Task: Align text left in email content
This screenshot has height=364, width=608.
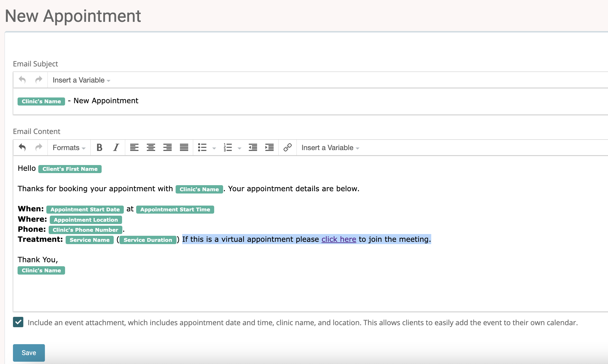Action: pyautogui.click(x=134, y=147)
